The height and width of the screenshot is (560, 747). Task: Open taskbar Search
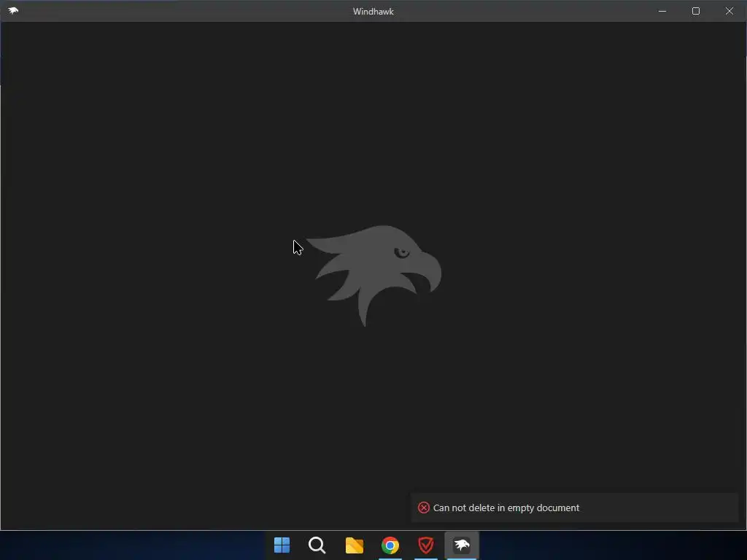317,545
